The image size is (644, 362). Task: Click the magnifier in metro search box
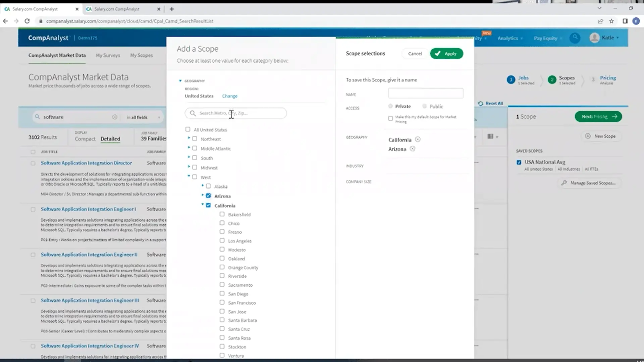coord(193,113)
